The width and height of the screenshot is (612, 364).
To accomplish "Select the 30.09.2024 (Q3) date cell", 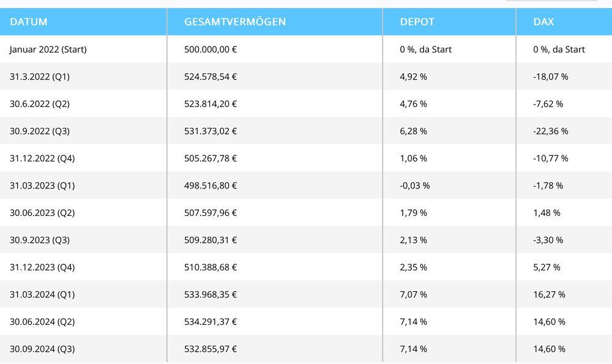I will [x=42, y=349].
